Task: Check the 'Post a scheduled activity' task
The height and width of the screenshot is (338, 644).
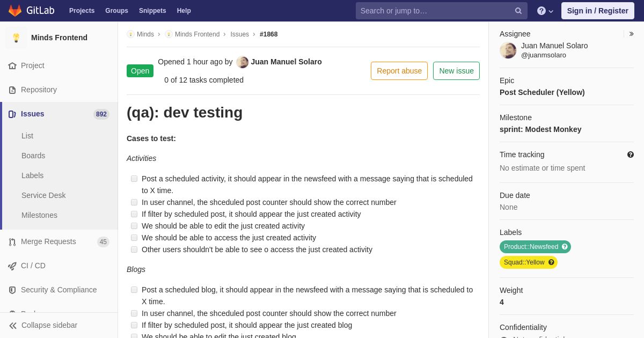Action: coord(134,179)
